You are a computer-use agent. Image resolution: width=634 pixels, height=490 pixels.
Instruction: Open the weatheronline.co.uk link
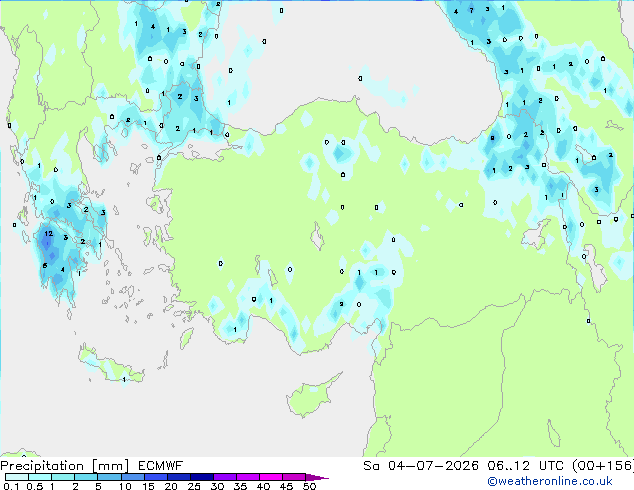[x=550, y=481]
